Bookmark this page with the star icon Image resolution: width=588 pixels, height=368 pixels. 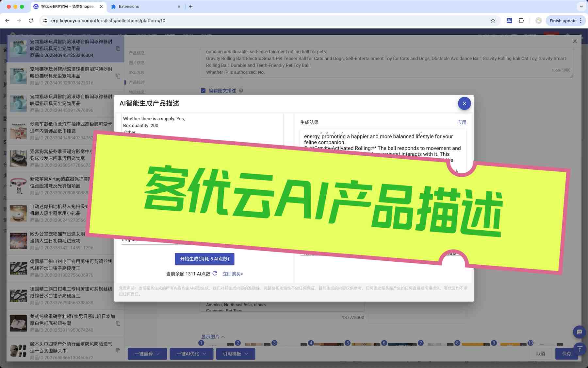point(493,21)
